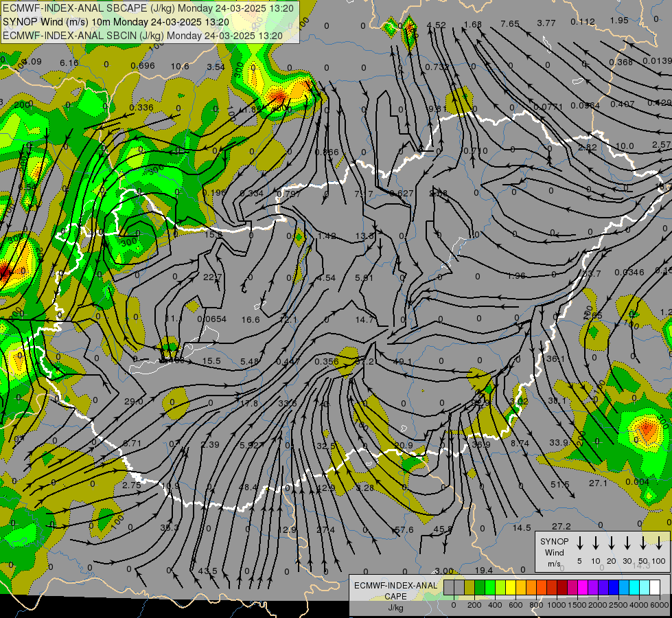
Task: Select the SYNOP Wind 10m title line
Action: click(116, 22)
